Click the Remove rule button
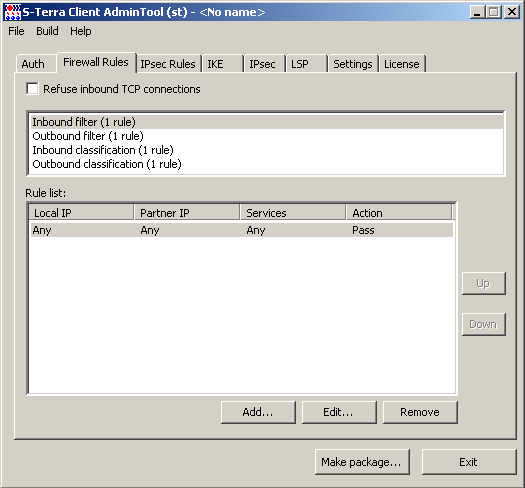The width and height of the screenshot is (525, 488). [x=420, y=412]
